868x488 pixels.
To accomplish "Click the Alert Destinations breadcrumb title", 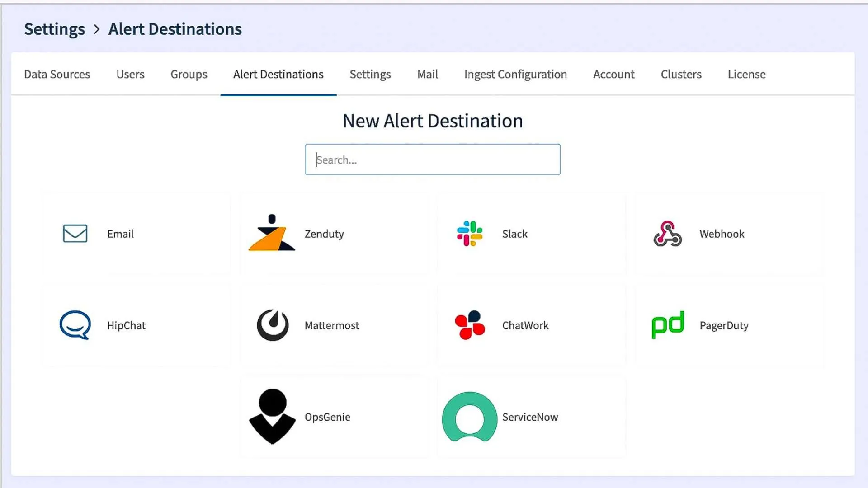I will [175, 29].
